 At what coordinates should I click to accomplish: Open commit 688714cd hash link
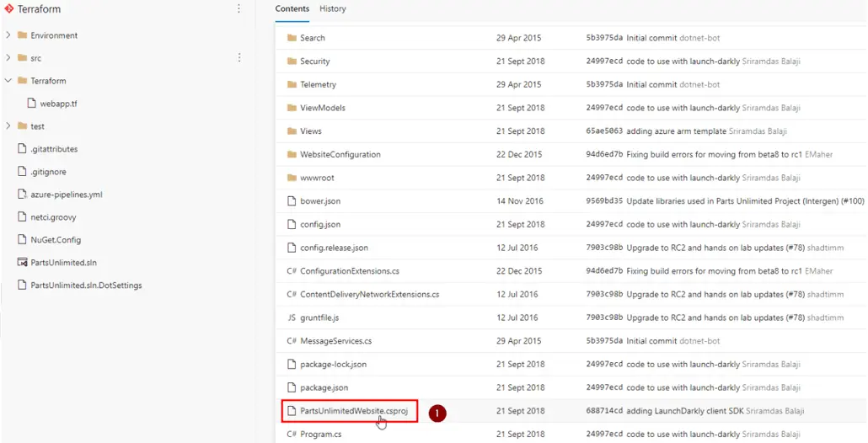point(603,411)
